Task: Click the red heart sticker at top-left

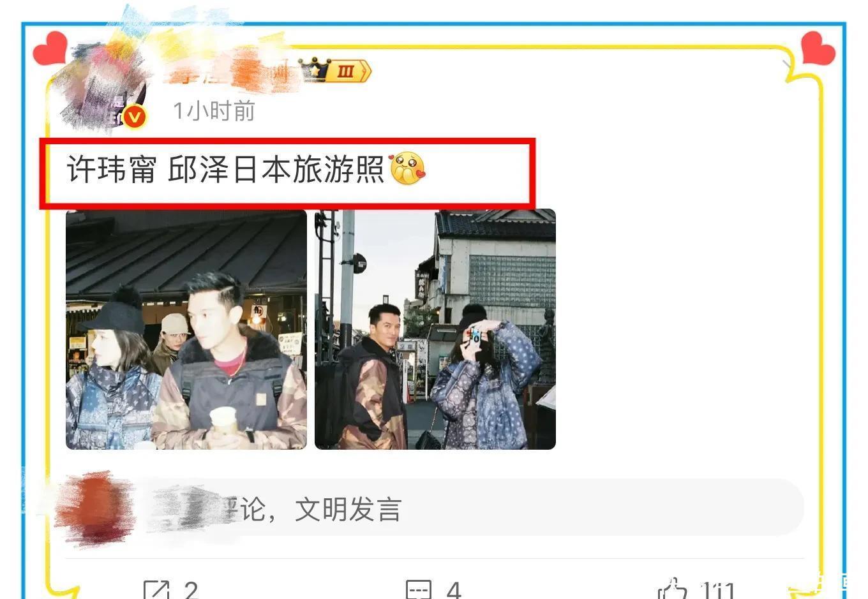Action: (x=50, y=48)
